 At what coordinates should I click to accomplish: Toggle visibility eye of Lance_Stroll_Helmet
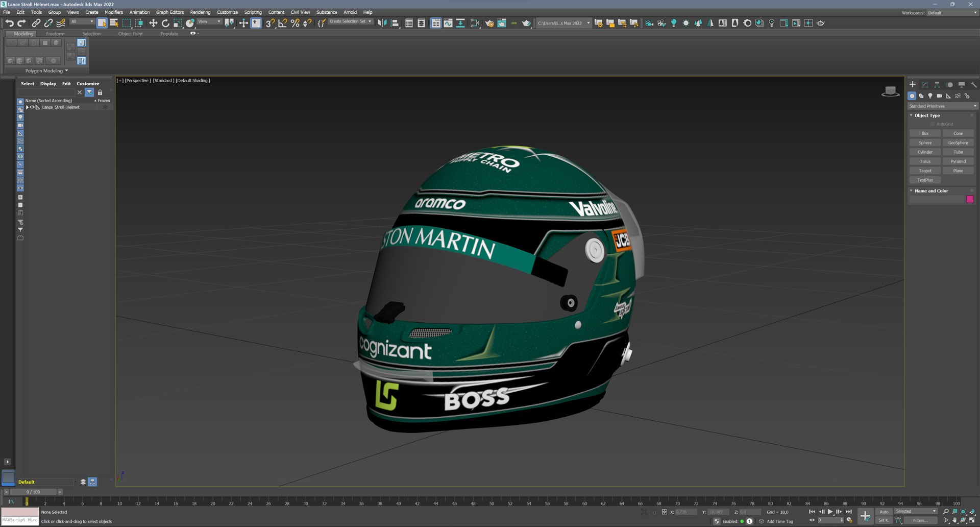click(x=32, y=107)
